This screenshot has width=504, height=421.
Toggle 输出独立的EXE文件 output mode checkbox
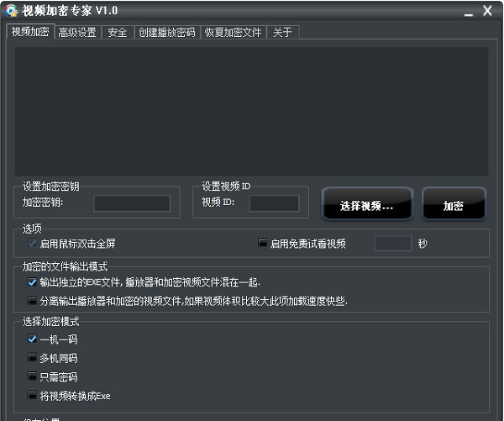coord(32,282)
